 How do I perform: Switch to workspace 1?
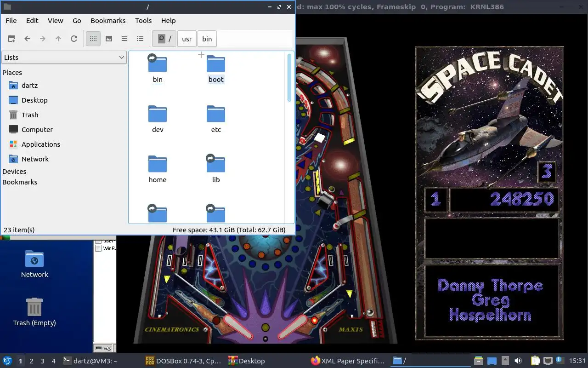click(20, 361)
